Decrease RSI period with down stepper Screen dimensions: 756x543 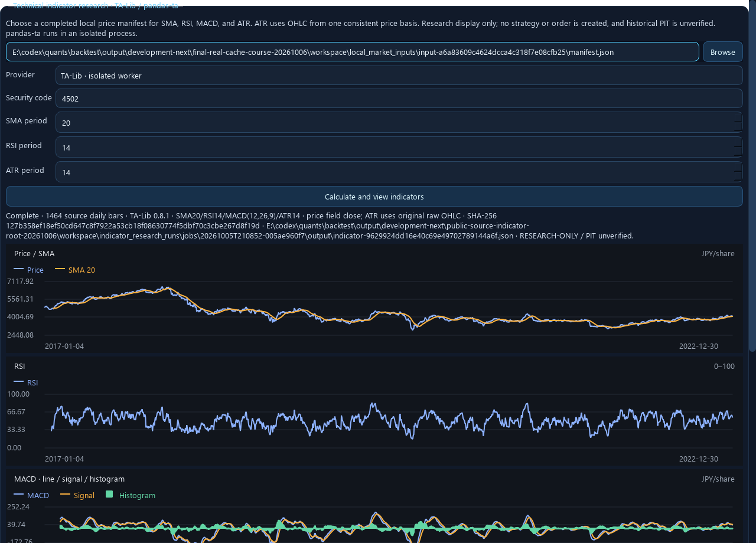click(738, 152)
